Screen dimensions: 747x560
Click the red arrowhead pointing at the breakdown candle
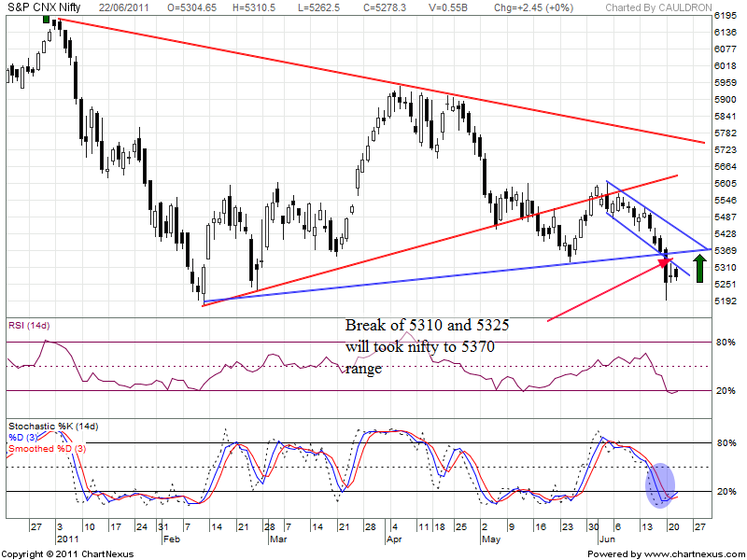[x=666, y=262]
